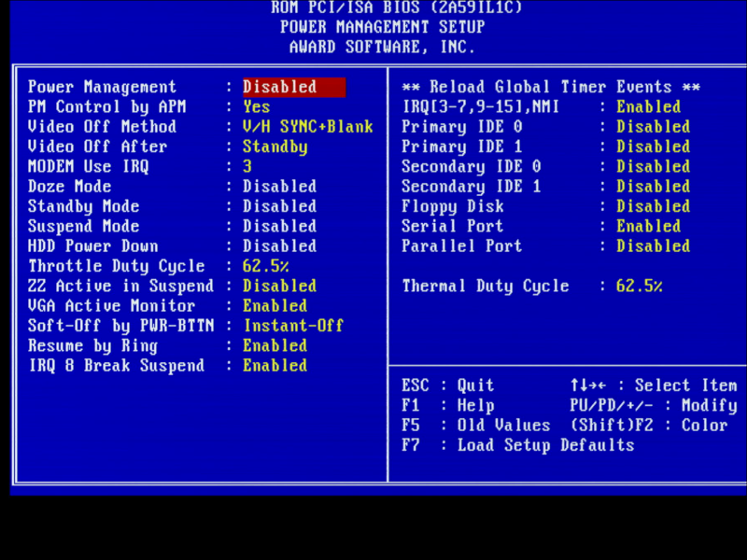Click the Serial Port label
The height and width of the screenshot is (560, 747).
[453, 226]
